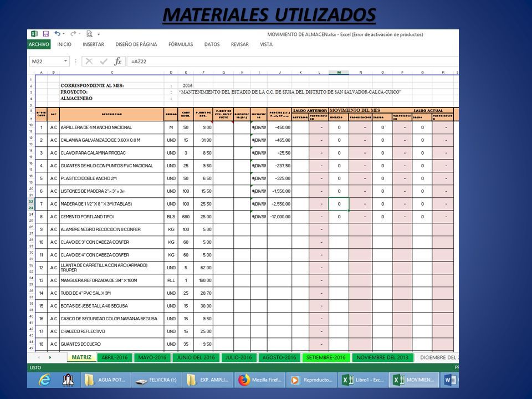This screenshot has height=399, width=532.
Task: Switch to the ABRIL-2016 sheet tab
Action: point(115,357)
